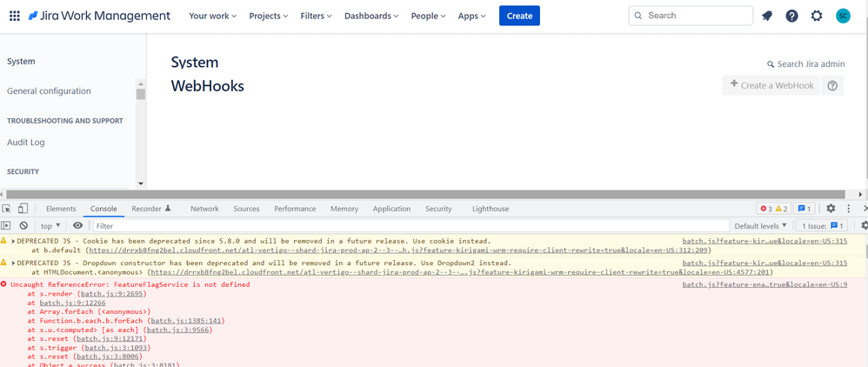This screenshot has height=367, width=868.
Task: Expand the Dropdown constructor deprecated warning
Action: 13,264
